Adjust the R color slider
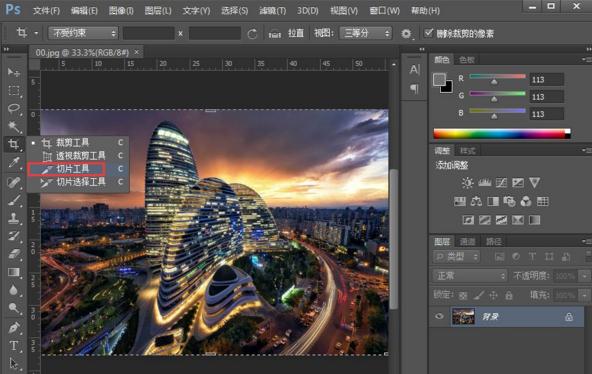 (494, 82)
